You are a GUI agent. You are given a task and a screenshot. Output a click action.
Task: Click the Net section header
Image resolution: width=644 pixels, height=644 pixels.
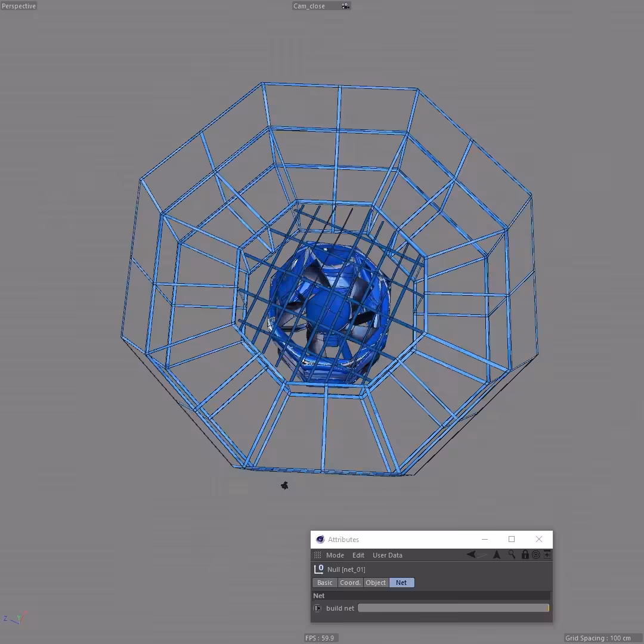tap(431, 596)
